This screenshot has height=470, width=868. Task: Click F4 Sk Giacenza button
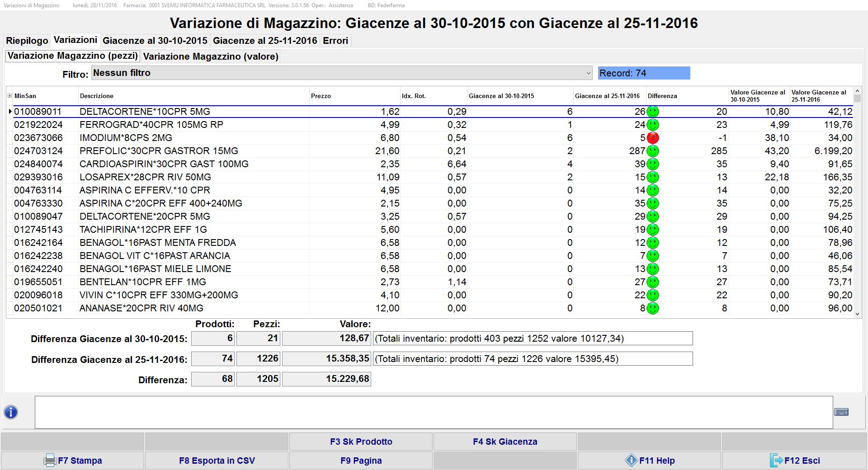tap(505, 442)
